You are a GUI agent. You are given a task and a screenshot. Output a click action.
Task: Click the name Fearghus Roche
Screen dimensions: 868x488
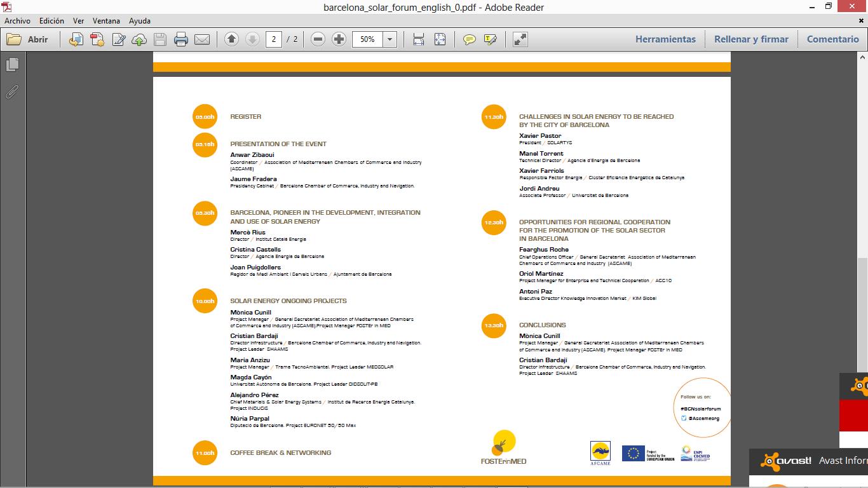544,250
